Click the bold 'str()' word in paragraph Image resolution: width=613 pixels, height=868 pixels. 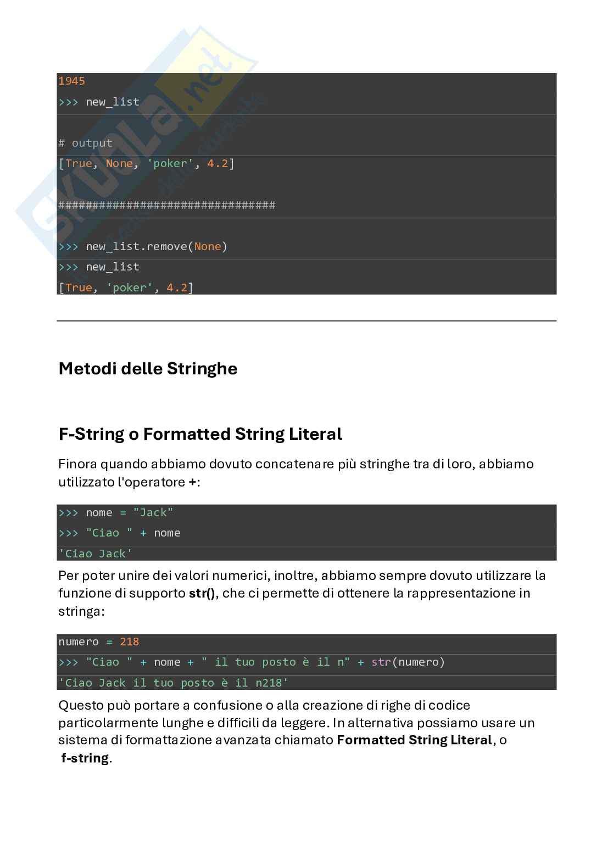202,593
